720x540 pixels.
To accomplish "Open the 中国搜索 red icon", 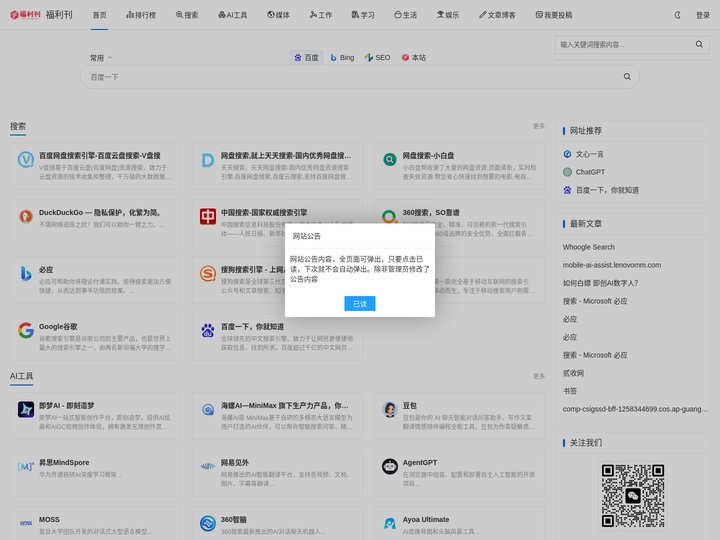I will pos(208,216).
